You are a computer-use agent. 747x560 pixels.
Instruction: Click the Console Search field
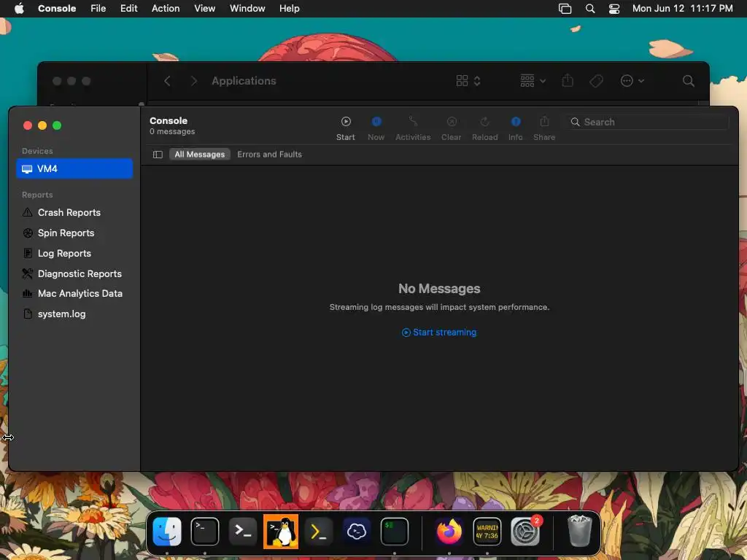pos(648,122)
